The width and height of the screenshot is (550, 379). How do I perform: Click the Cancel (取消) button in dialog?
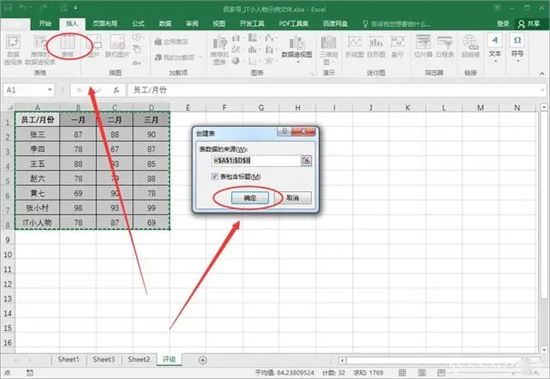(x=293, y=198)
